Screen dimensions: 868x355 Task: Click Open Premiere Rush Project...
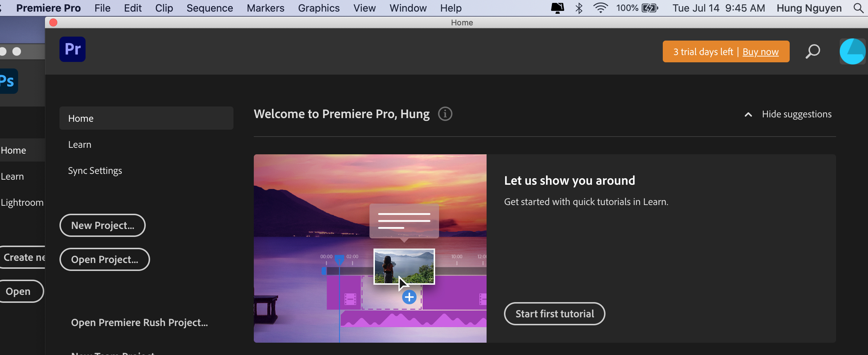(139, 322)
